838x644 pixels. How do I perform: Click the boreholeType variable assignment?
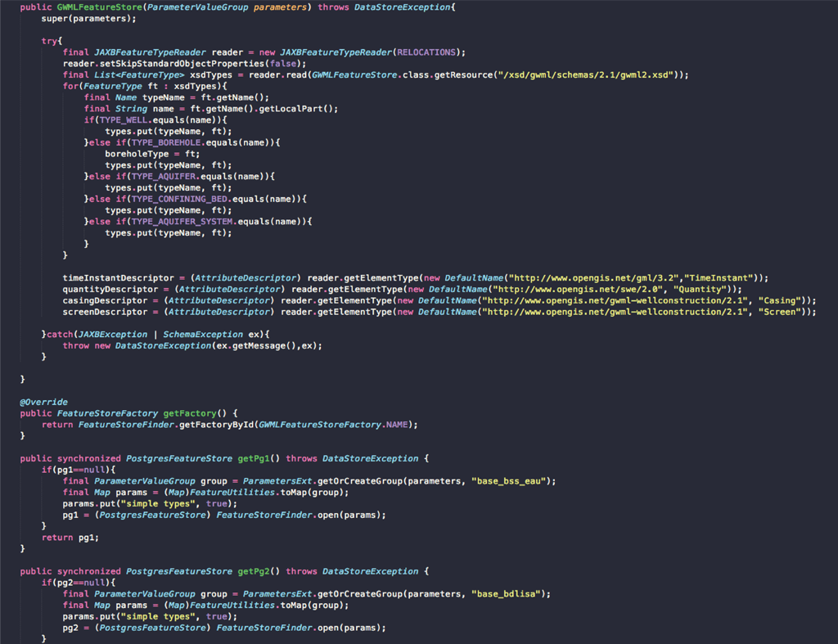tap(137, 153)
